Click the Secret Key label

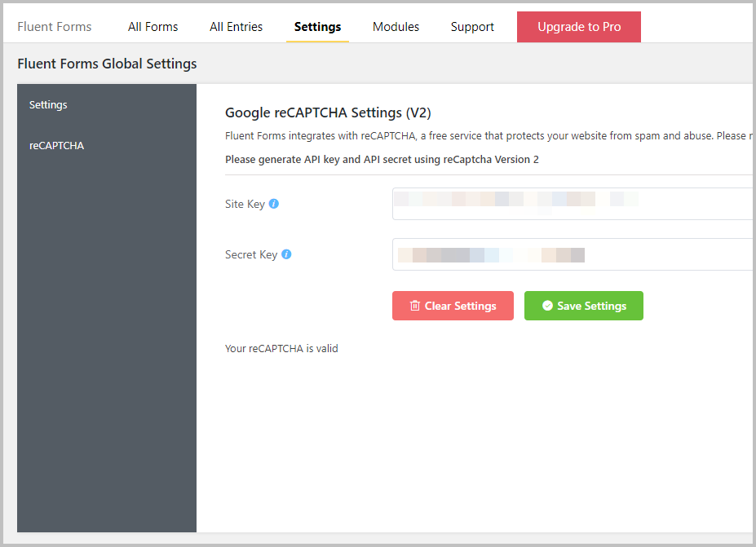(x=251, y=255)
